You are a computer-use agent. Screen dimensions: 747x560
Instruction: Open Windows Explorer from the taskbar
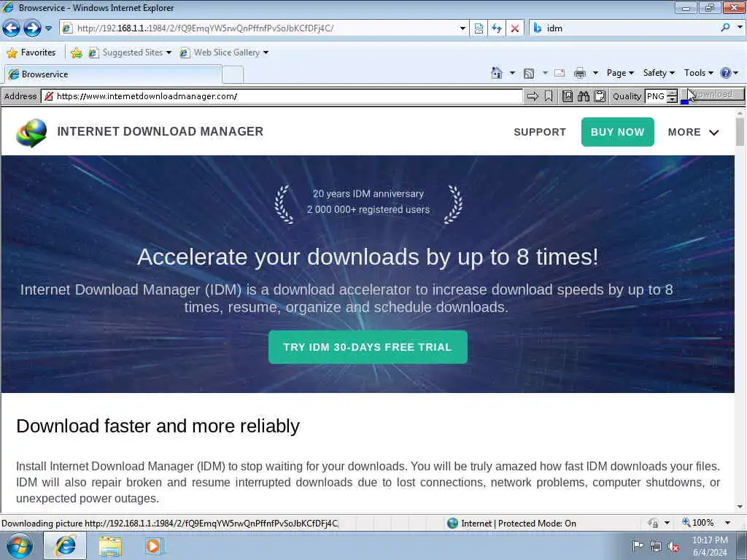coord(111,546)
